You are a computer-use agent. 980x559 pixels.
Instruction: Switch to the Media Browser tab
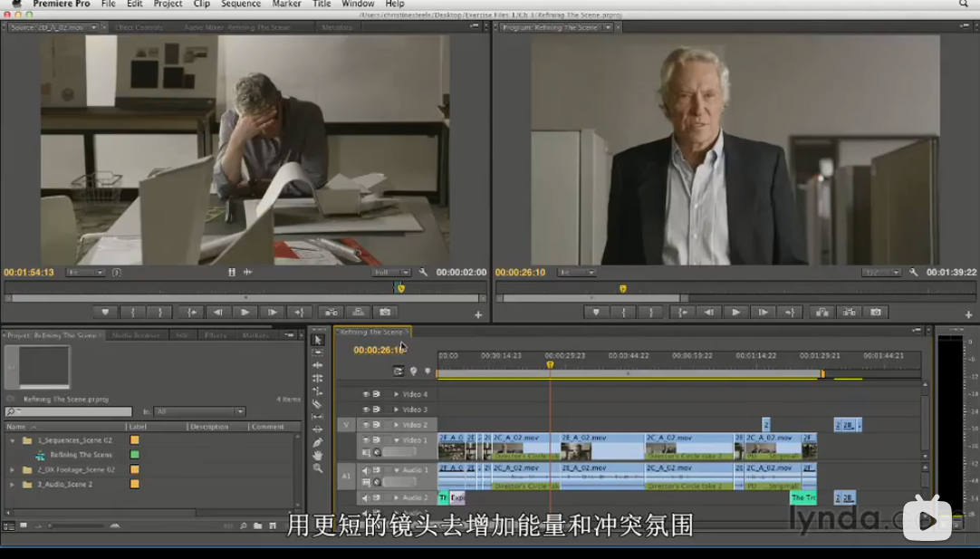135,335
